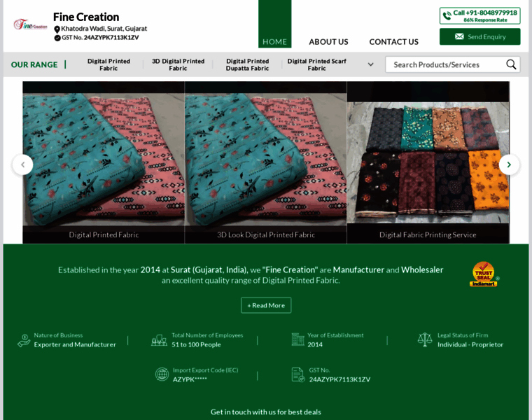532x420 pixels.
Task: Click the Send Enquiry button
Action: [479, 36]
